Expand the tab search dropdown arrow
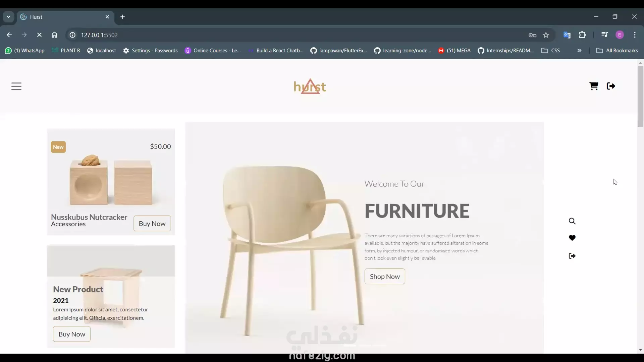 [x=8, y=17]
